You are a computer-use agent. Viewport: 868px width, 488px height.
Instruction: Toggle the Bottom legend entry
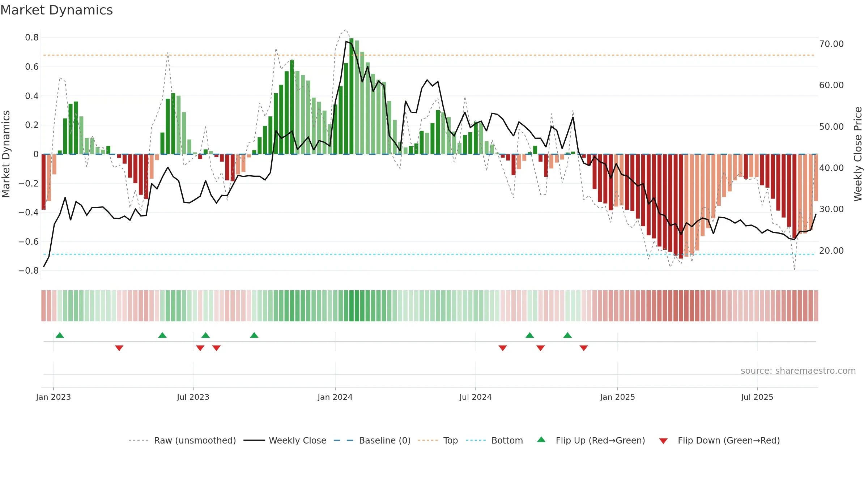[494, 440]
